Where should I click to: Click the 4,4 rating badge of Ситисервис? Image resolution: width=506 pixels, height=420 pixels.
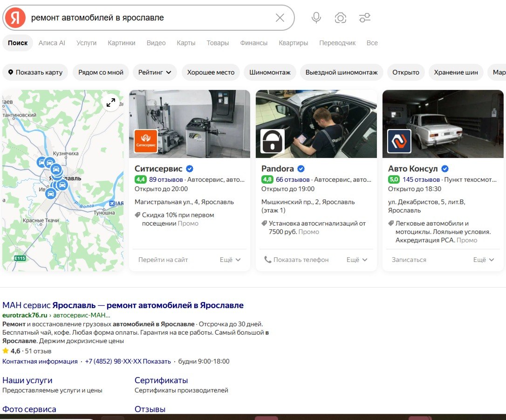140,179
